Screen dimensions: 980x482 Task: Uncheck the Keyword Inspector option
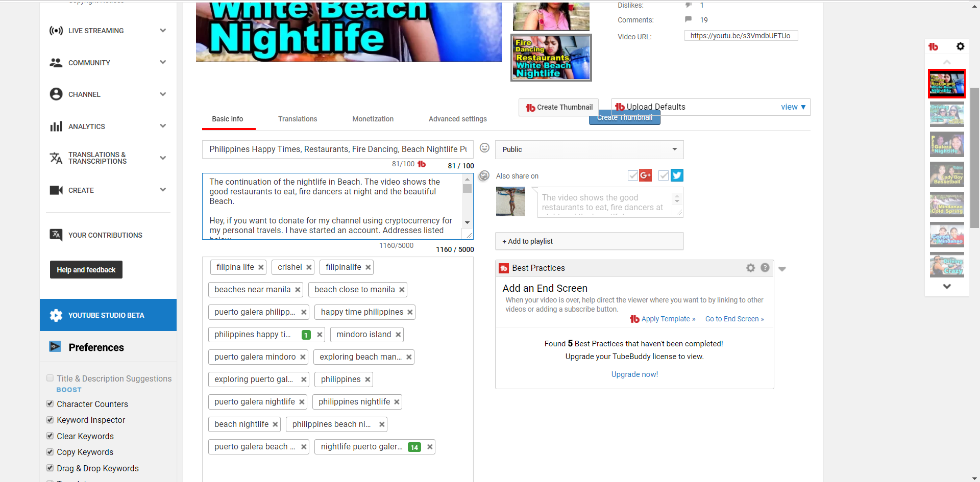point(50,420)
